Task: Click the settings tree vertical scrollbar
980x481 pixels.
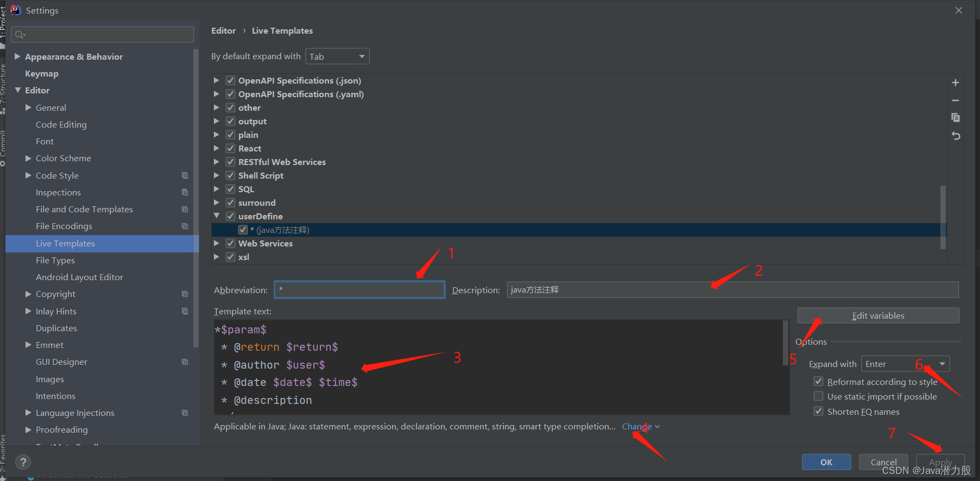Action: pyautogui.click(x=196, y=198)
